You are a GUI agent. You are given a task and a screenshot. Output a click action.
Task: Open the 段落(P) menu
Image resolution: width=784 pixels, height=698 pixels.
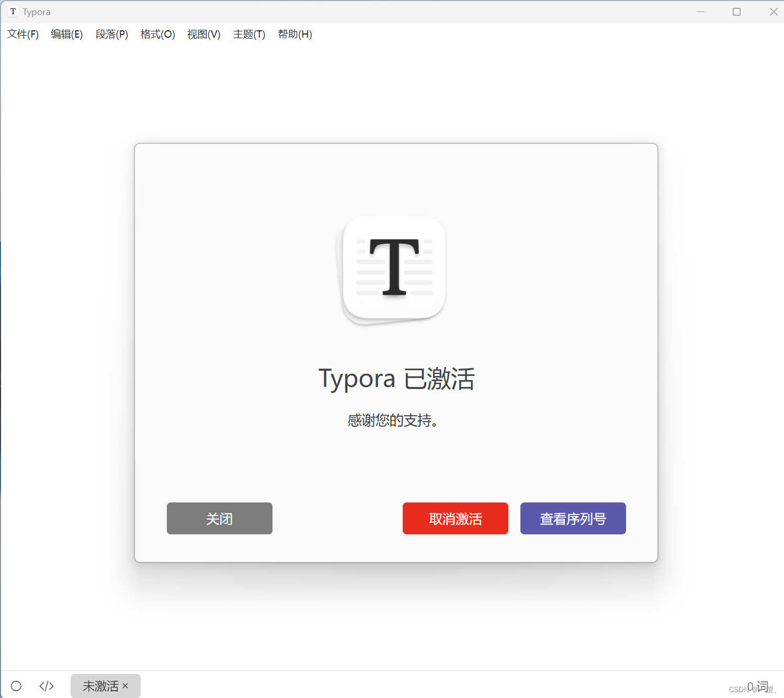click(x=111, y=34)
